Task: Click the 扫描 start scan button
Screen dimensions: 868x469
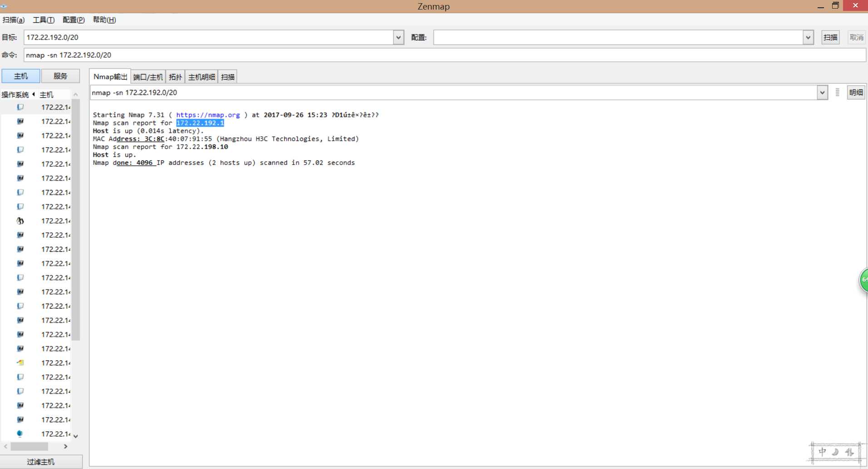Action: pos(830,37)
